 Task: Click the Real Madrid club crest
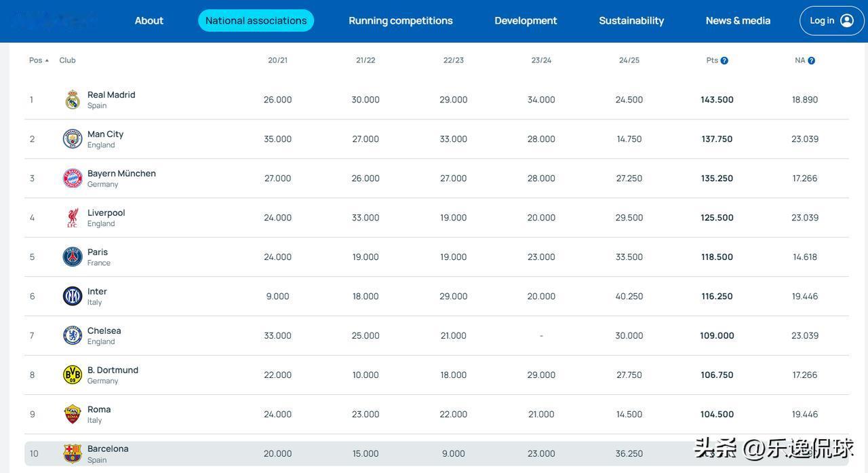(73, 100)
